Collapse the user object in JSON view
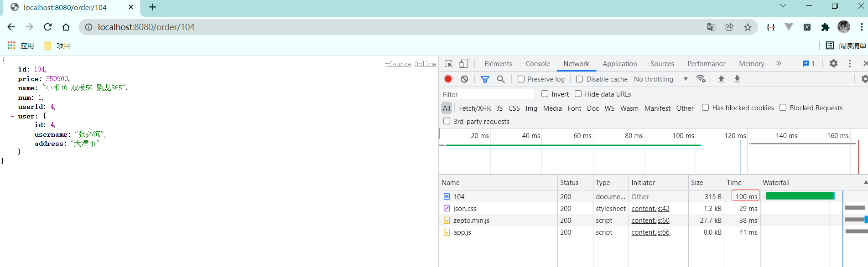The height and width of the screenshot is (267, 868). click(12, 116)
